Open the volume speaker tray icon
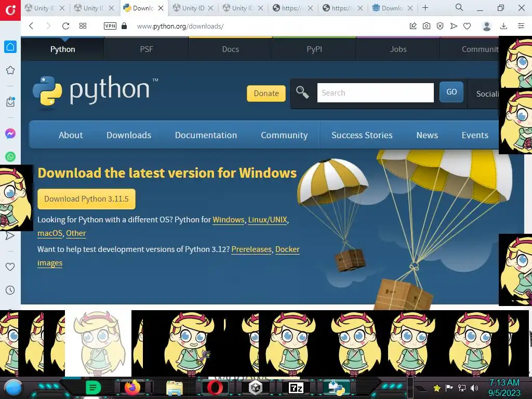 (x=474, y=388)
